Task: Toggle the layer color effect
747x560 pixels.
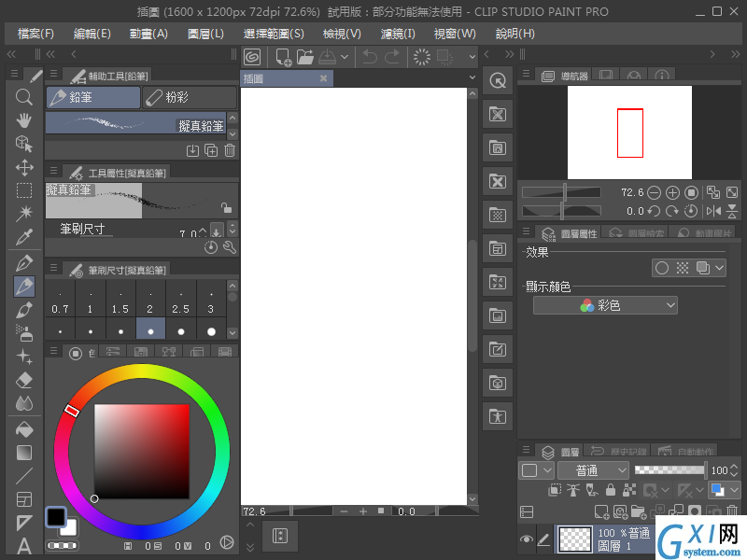Action: 703,268
